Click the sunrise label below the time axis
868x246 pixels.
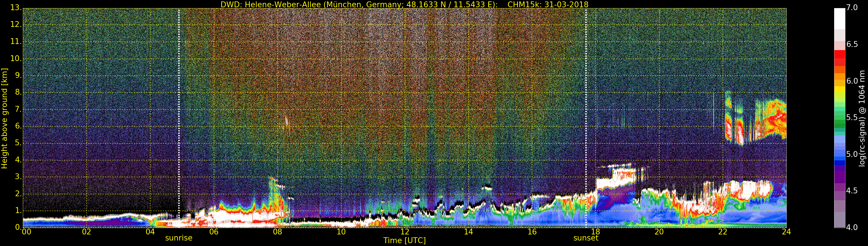[x=179, y=238]
